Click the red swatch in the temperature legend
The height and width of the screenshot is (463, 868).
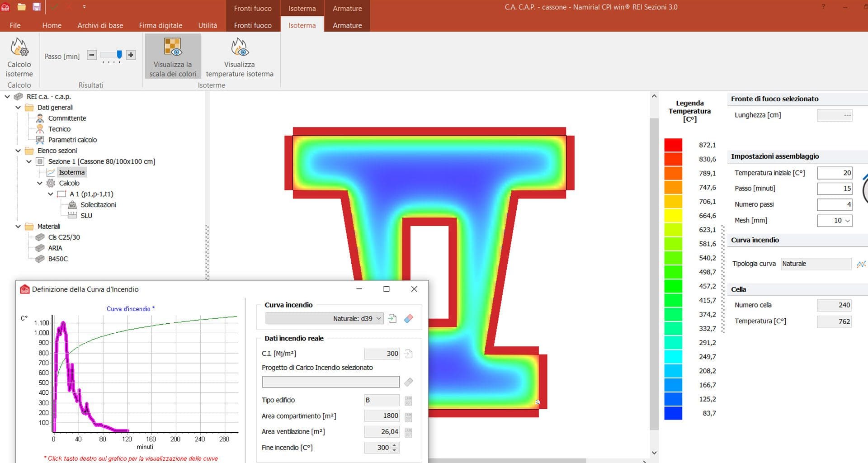point(673,145)
